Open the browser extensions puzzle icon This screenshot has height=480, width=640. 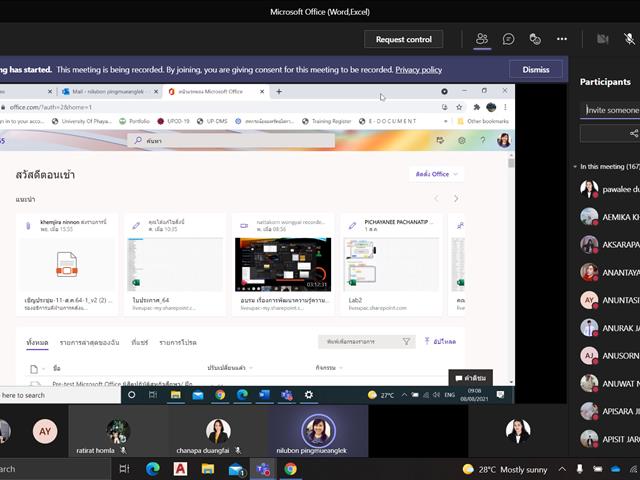[x=476, y=107]
